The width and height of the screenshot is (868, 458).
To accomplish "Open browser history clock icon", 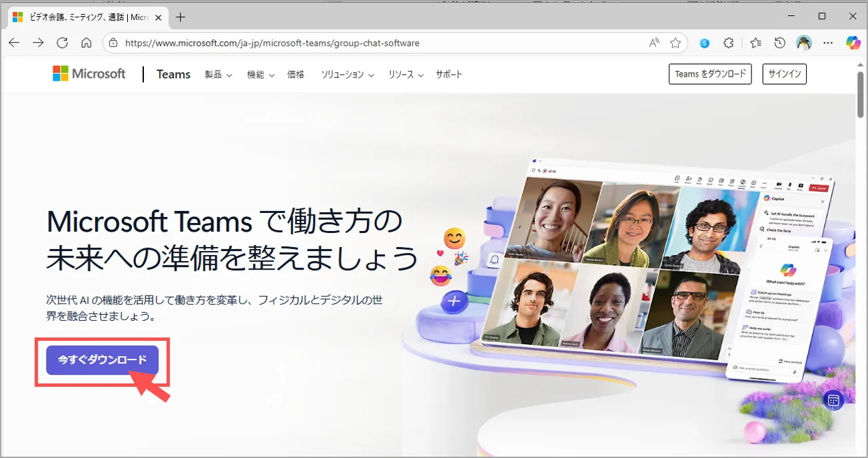I will [x=779, y=43].
